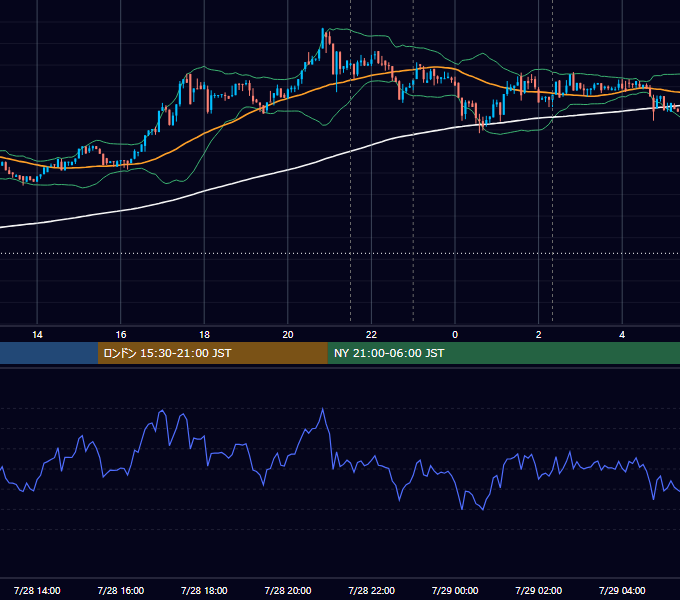Click the blue session bar before London
The height and width of the screenshot is (600, 680).
(49, 353)
